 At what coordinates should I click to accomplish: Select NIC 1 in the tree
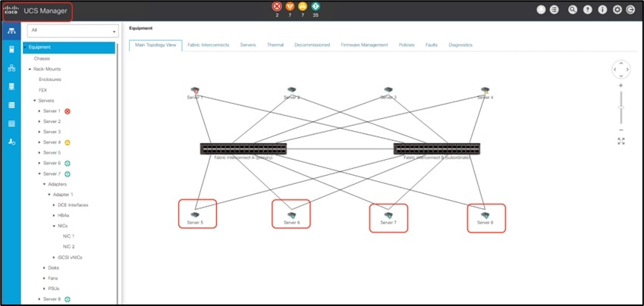(x=68, y=236)
